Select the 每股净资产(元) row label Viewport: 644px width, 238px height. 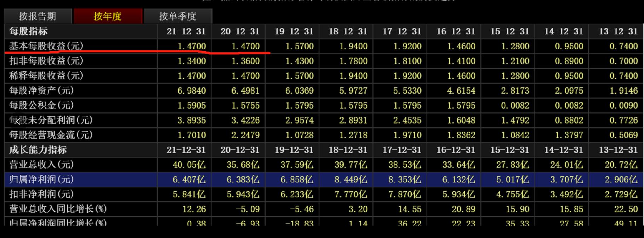point(42,91)
